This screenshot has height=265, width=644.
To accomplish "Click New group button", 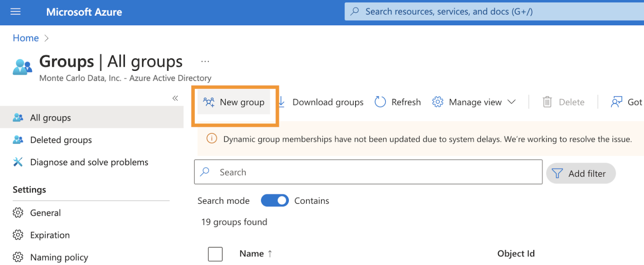I will click(234, 102).
